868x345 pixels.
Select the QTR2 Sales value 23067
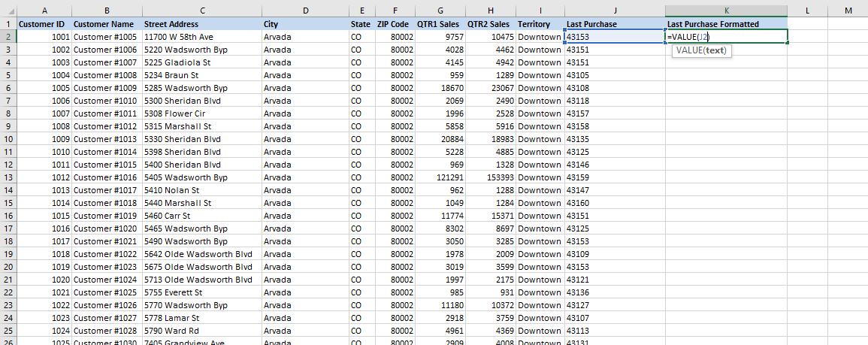491,88
